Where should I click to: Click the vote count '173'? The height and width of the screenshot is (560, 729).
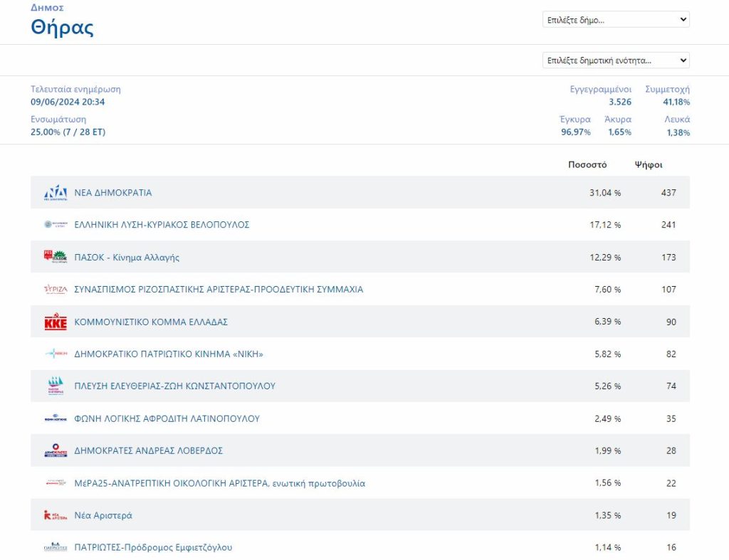coord(668,257)
